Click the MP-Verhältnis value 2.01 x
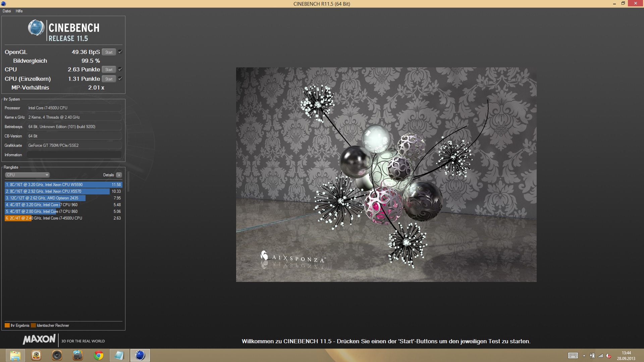Image resolution: width=644 pixels, height=362 pixels. coord(96,87)
